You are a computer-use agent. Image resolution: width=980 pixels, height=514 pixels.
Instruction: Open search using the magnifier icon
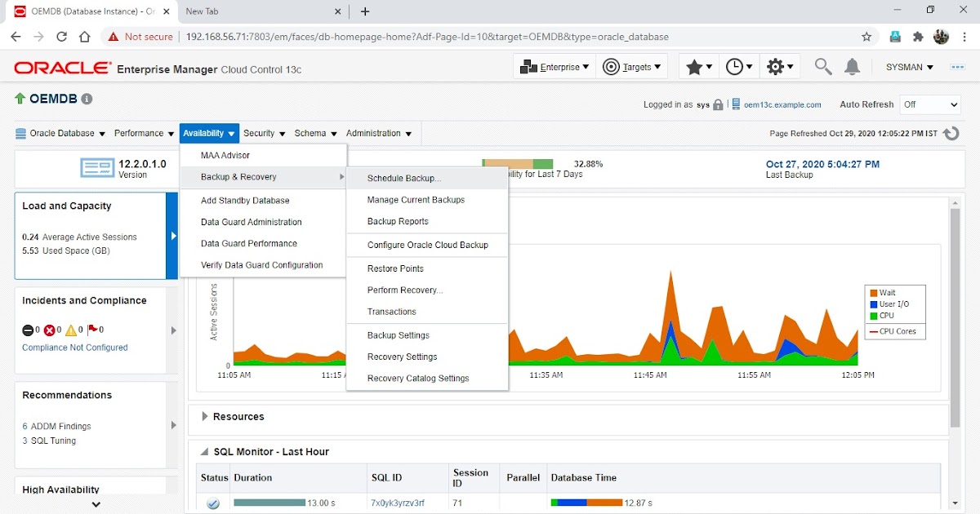click(x=822, y=66)
